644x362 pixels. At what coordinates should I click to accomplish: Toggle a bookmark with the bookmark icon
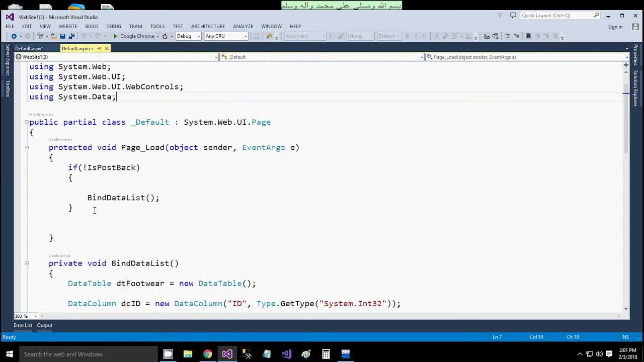[528, 36]
